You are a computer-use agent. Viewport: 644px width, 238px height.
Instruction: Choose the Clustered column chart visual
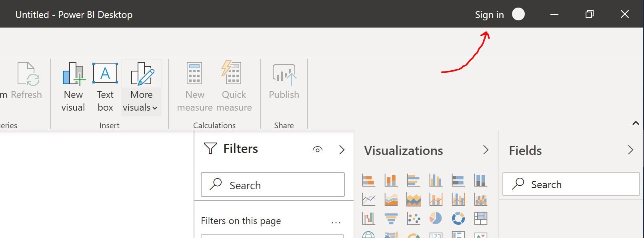click(x=436, y=180)
